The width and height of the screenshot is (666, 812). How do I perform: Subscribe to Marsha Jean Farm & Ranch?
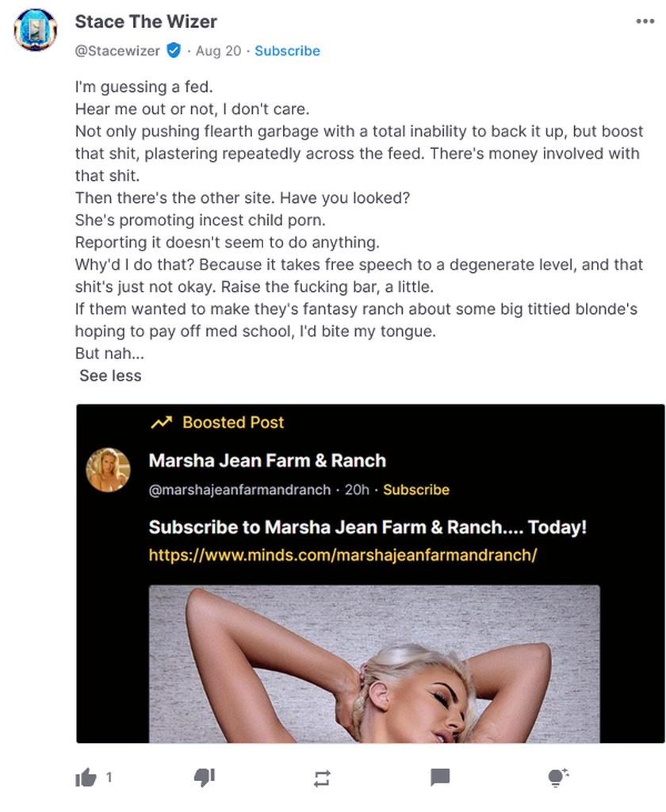416,490
